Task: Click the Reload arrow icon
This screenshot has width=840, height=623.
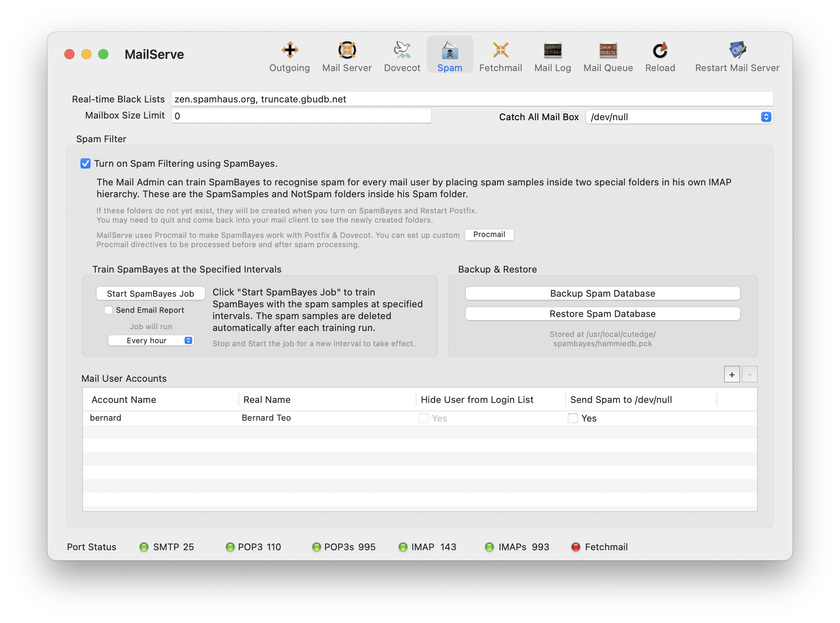Action: tap(660, 50)
